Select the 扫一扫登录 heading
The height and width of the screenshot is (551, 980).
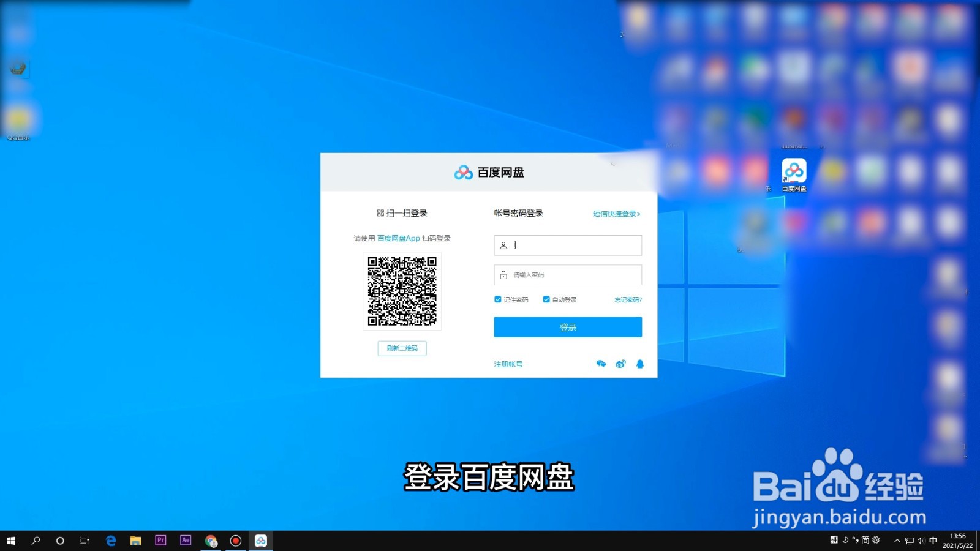point(402,213)
